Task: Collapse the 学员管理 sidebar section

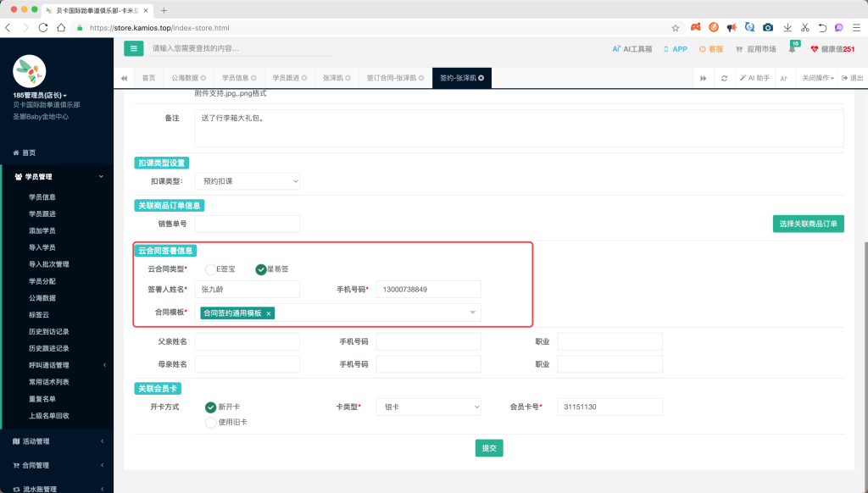Action: [x=57, y=176]
